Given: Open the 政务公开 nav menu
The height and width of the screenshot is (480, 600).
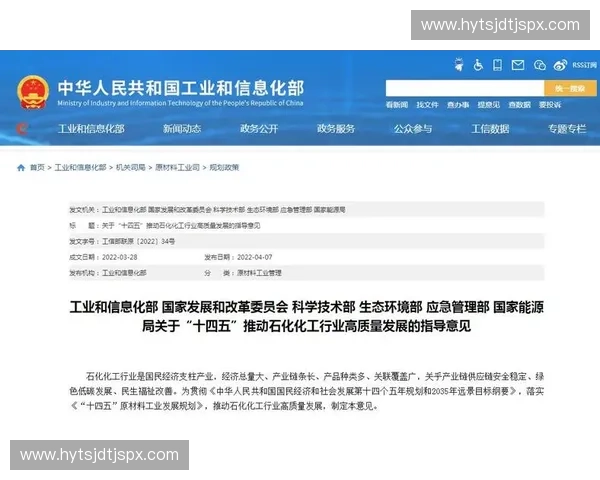Looking at the screenshot, I should (x=259, y=129).
